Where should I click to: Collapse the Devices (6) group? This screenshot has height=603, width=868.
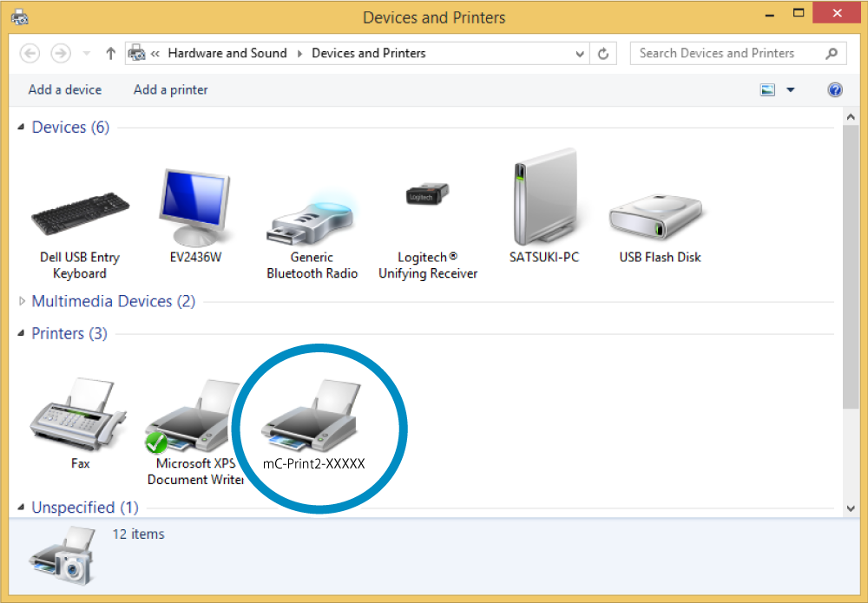coord(22,128)
